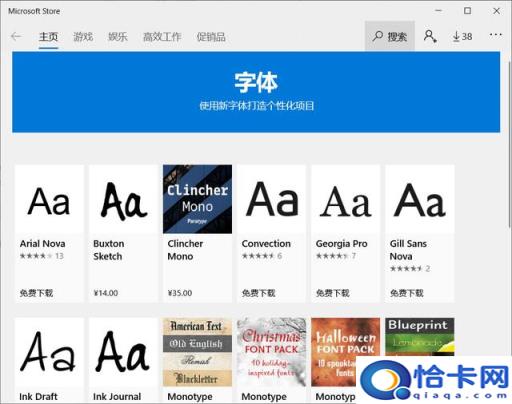Open the Blueprint font thumbnail
This screenshot has height=404, width=512.
(x=420, y=337)
